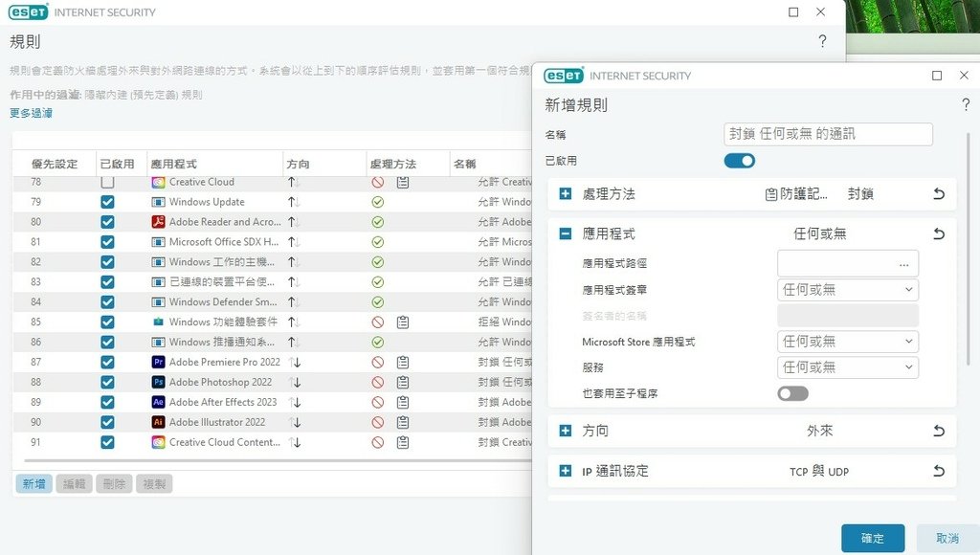Open the 更多過濾 link
Screen dimensions: 980x555
(x=31, y=113)
